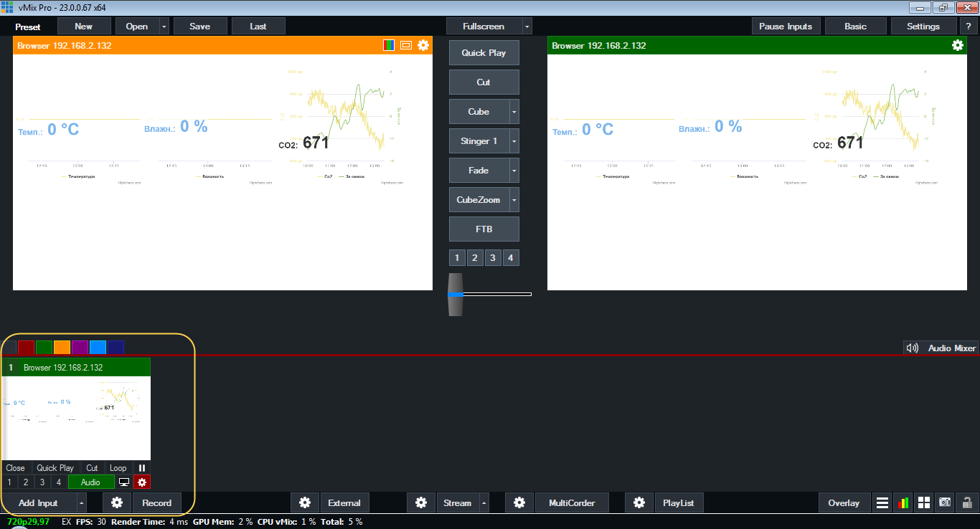Open the red gear input settings icon
Screen dimensions: 980x529
tap(142, 482)
